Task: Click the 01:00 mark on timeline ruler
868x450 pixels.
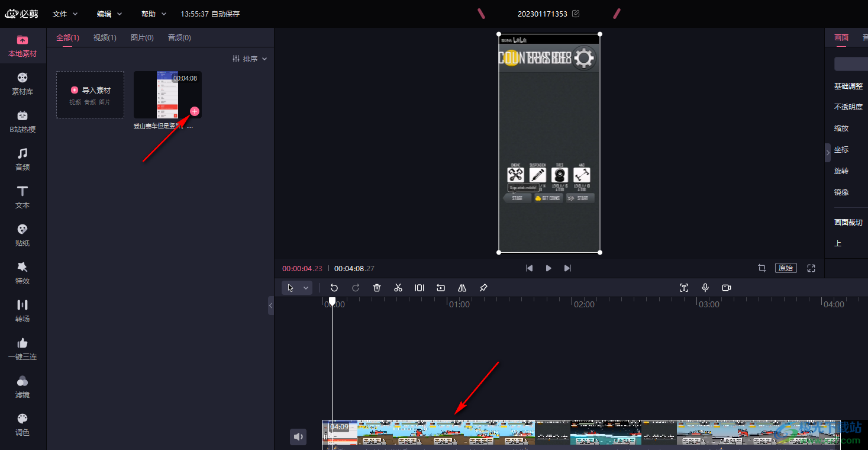Action: 460,304
